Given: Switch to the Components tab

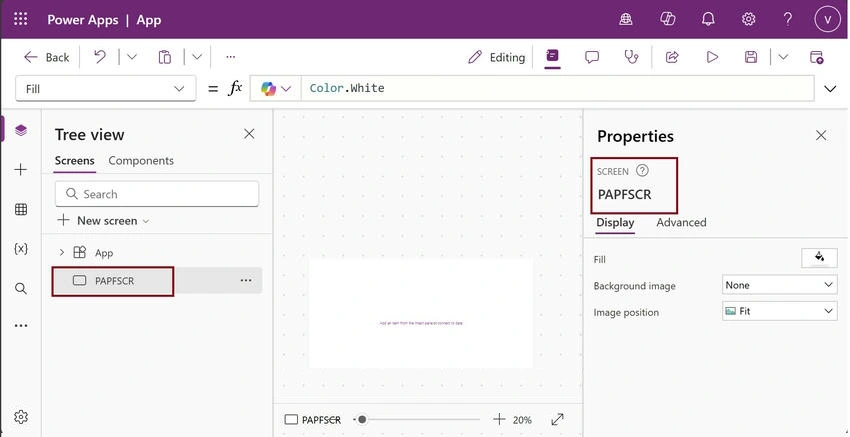Looking at the screenshot, I should coord(141,160).
